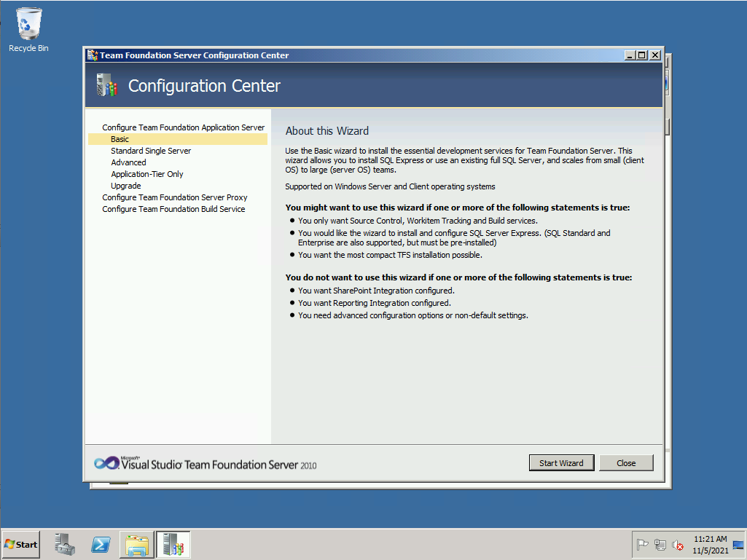The width and height of the screenshot is (747, 560).
Task: Select Configure Team Foundation Server Proxy
Action: coord(175,197)
